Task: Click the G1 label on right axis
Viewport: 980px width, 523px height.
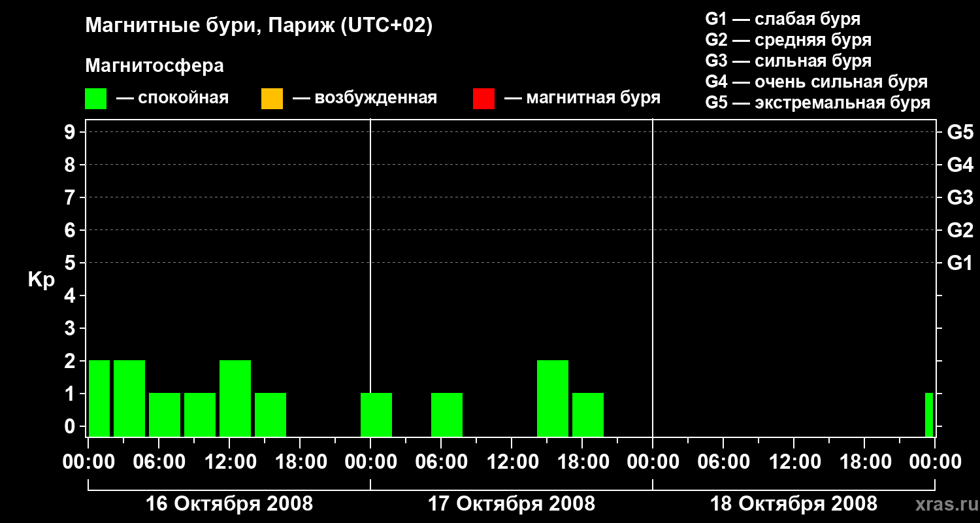Action: coord(960,263)
